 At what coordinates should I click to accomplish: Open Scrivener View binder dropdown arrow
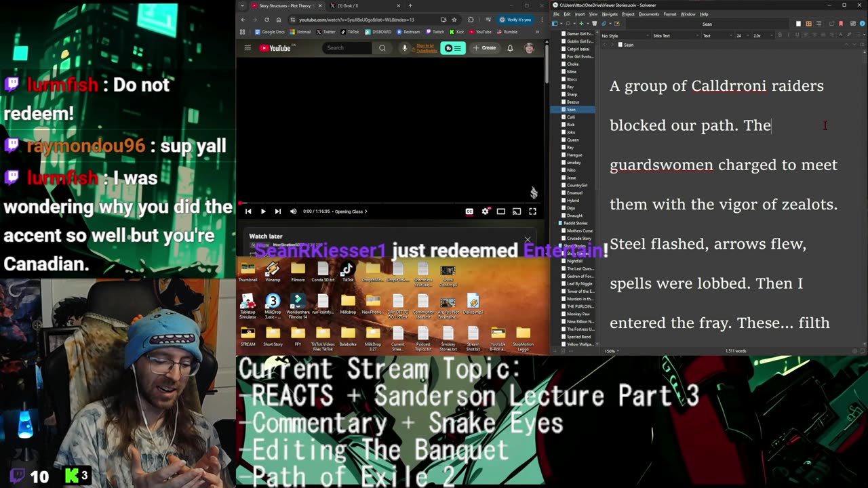[561, 24]
